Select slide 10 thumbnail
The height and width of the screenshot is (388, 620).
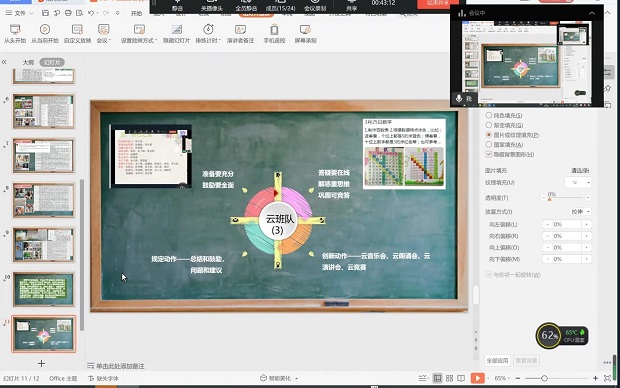click(43, 289)
